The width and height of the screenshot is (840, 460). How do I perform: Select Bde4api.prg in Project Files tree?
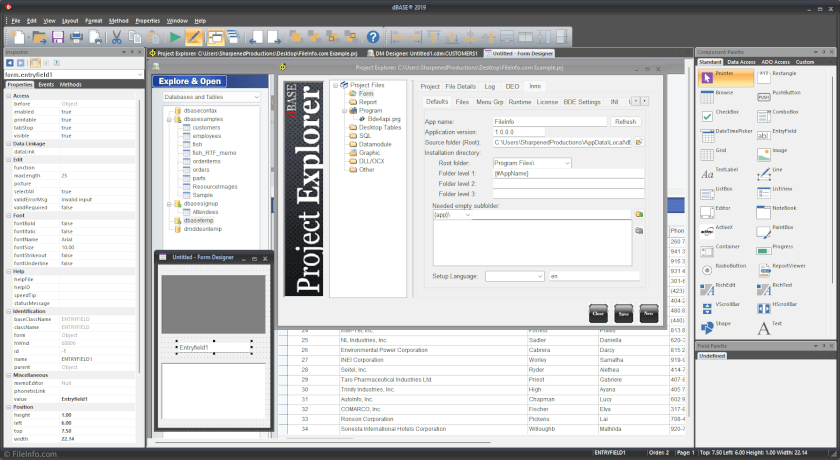click(x=384, y=119)
